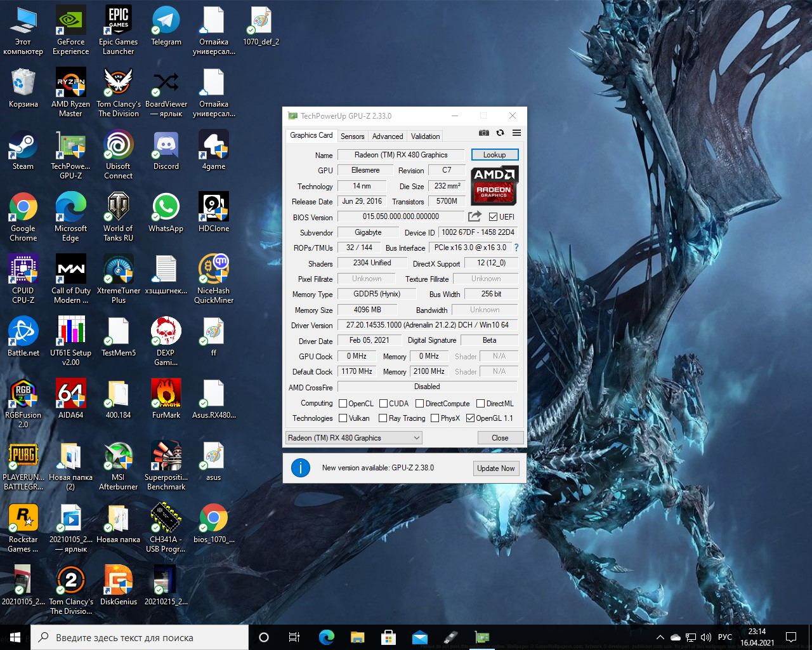This screenshot has height=650, width=812.
Task: Select the NiceHash QuickMiner icon
Action: point(214,280)
